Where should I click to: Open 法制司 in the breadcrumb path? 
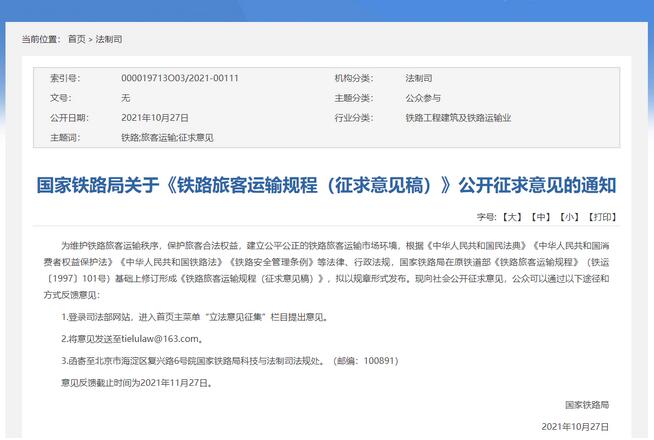(108, 39)
